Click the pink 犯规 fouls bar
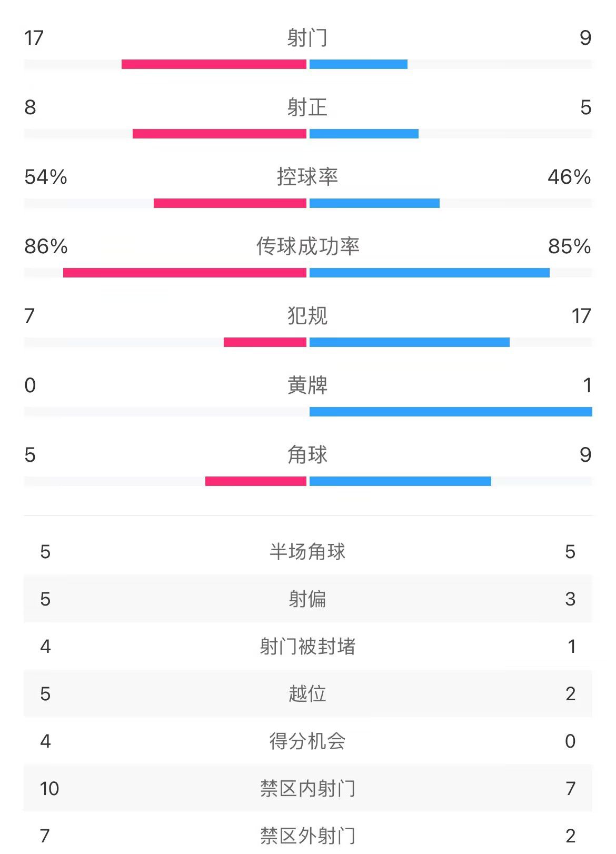Screen dimensions: 616x854 pyautogui.click(x=265, y=342)
